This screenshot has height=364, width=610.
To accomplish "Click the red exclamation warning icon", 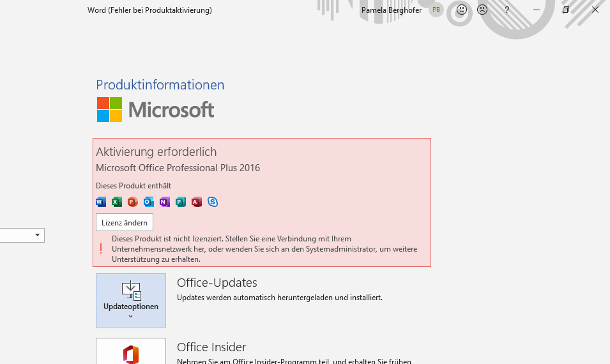I will click(x=101, y=249).
